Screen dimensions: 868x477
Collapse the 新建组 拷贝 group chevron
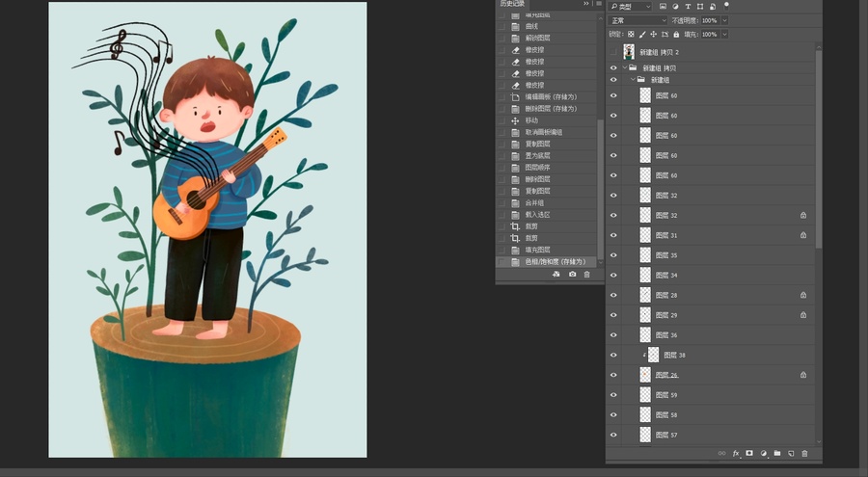tap(625, 68)
